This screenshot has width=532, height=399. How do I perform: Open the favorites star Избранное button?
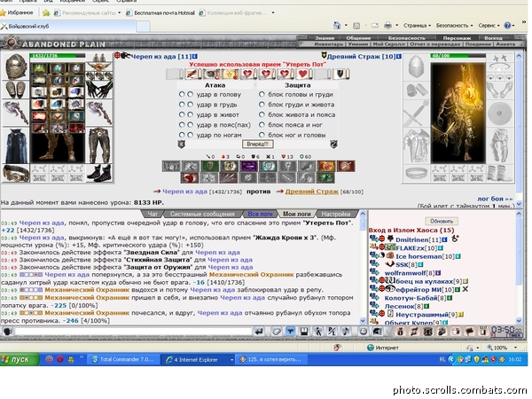(17, 13)
